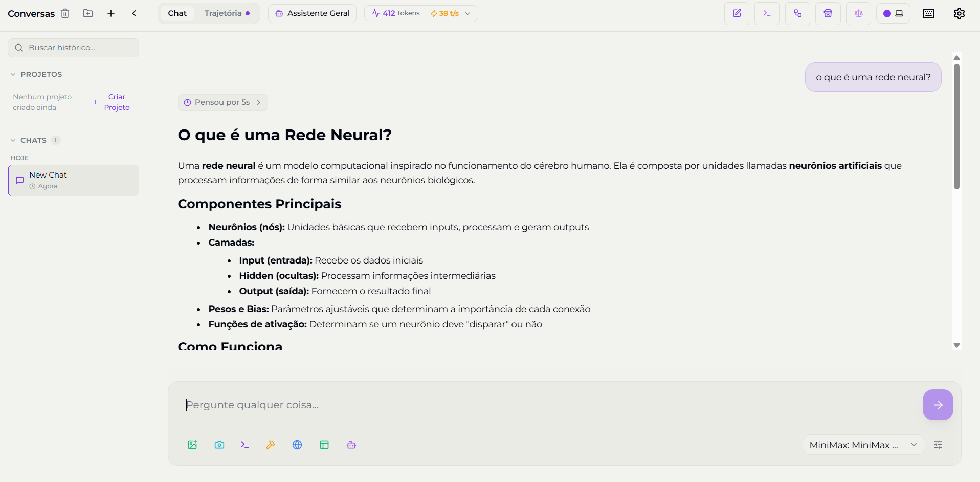
Task: Click the scrollbar down arrow
Action: point(956,345)
